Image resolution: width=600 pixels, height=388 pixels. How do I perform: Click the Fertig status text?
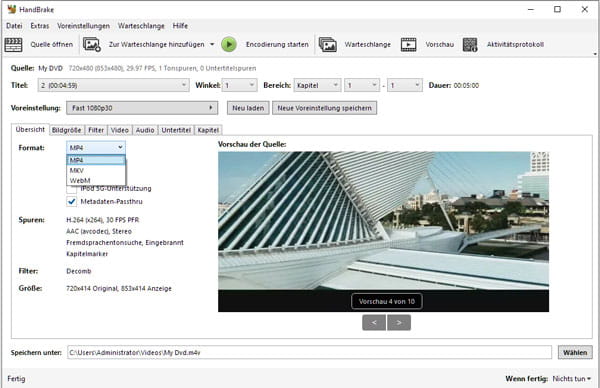click(x=16, y=378)
